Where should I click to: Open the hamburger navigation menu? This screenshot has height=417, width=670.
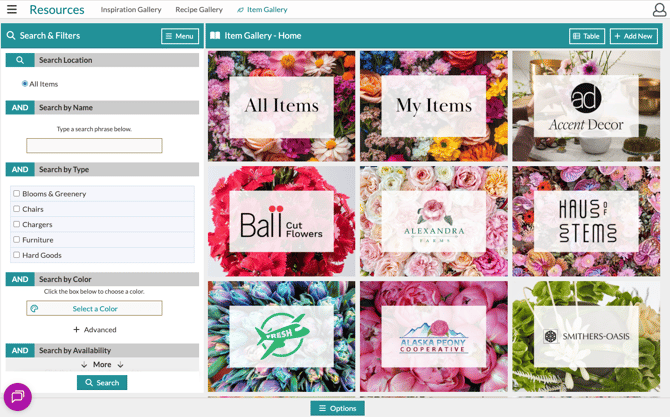[12, 10]
